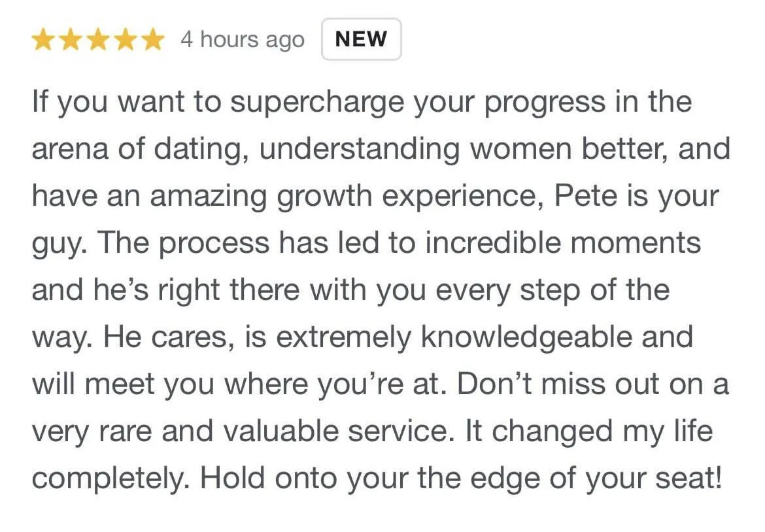Click the second gold rating star
The width and height of the screenshot is (765, 532).
pyautogui.click(x=71, y=39)
